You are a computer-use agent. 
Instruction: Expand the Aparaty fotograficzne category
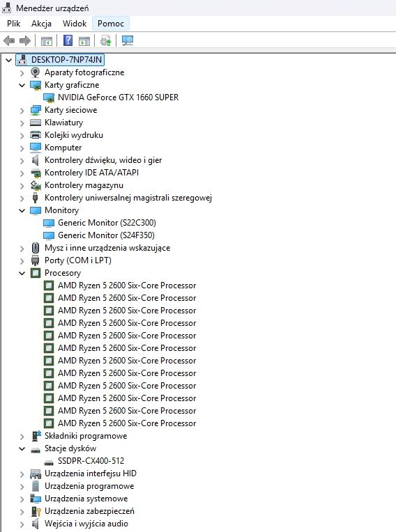(x=22, y=72)
